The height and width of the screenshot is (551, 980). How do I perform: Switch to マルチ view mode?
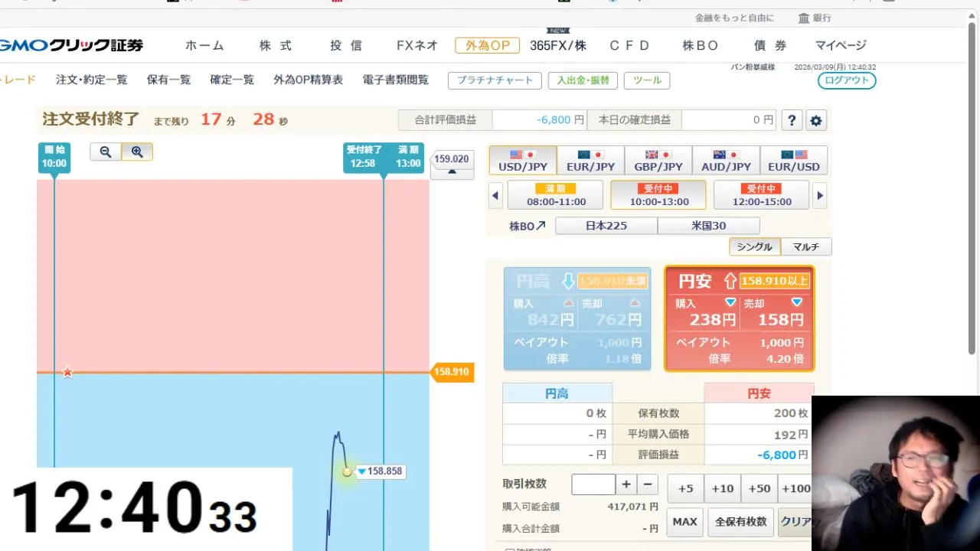806,246
